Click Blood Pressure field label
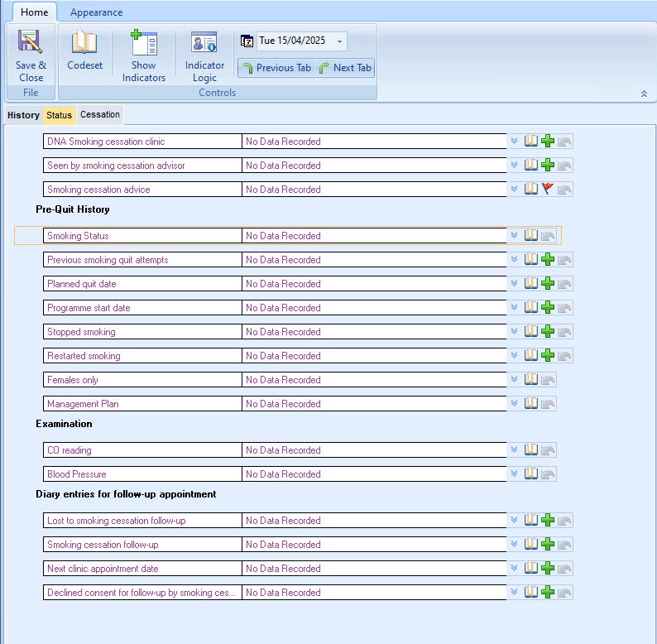 (142, 474)
